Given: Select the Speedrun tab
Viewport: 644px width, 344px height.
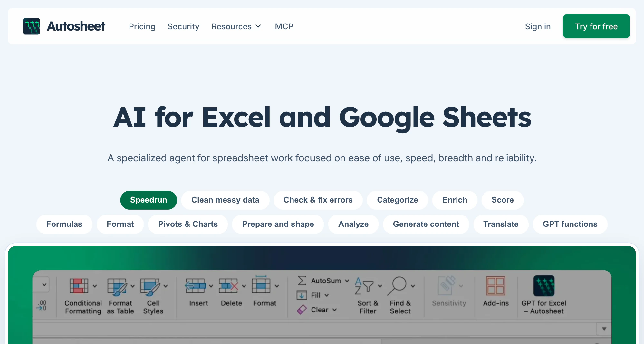Looking at the screenshot, I should 149,200.
